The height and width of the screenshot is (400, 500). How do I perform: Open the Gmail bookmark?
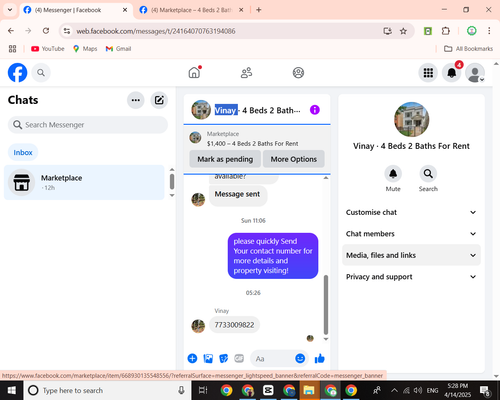point(118,49)
